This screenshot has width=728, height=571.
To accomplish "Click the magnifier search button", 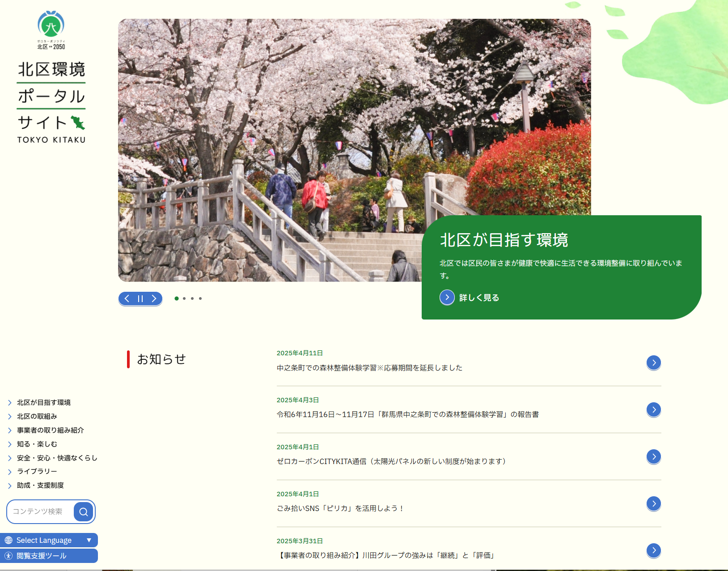I will pos(84,511).
